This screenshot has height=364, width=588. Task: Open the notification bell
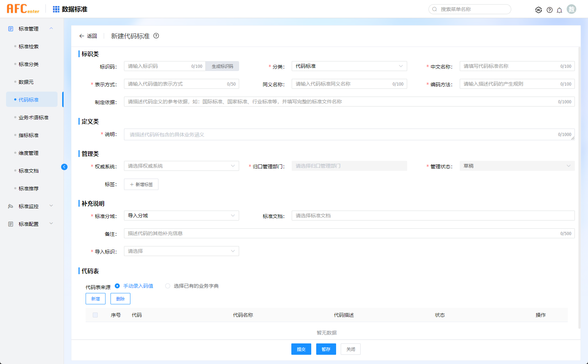pyautogui.click(x=560, y=10)
